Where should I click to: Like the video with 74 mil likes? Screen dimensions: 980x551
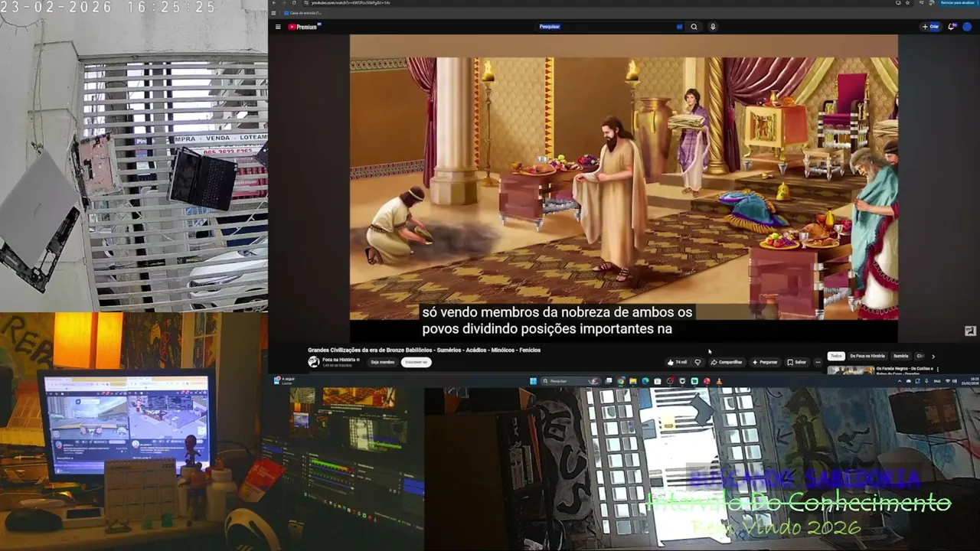677,362
